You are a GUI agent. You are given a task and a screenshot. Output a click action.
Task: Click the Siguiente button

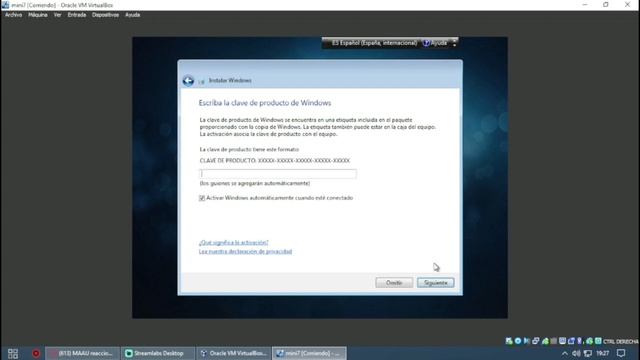[436, 282]
